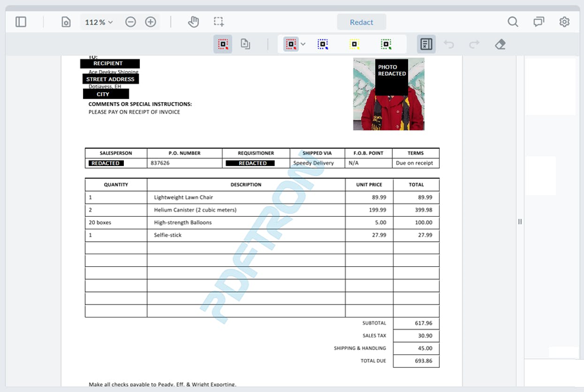Click P.O. number 837626
Screen dimensions: 584x392
pyautogui.click(x=160, y=163)
